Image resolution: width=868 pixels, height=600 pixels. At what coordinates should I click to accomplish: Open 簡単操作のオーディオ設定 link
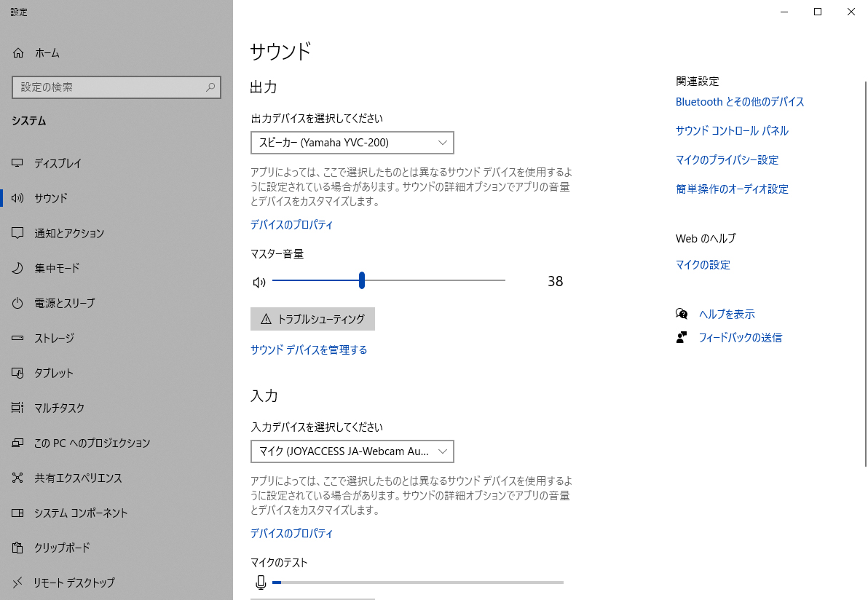point(732,189)
